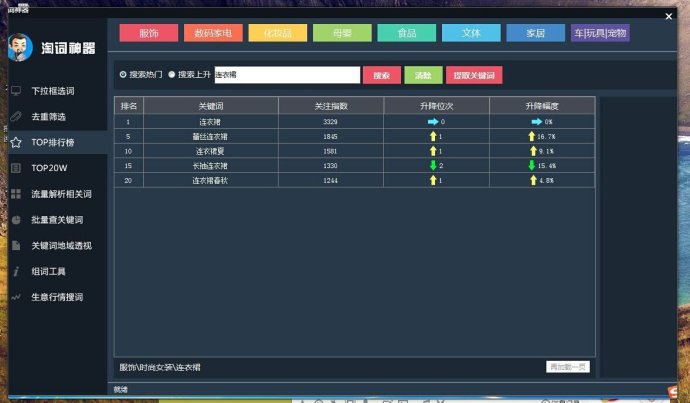Open 关键词地域透视 via its document icon
The image size is (690, 403).
16,245
